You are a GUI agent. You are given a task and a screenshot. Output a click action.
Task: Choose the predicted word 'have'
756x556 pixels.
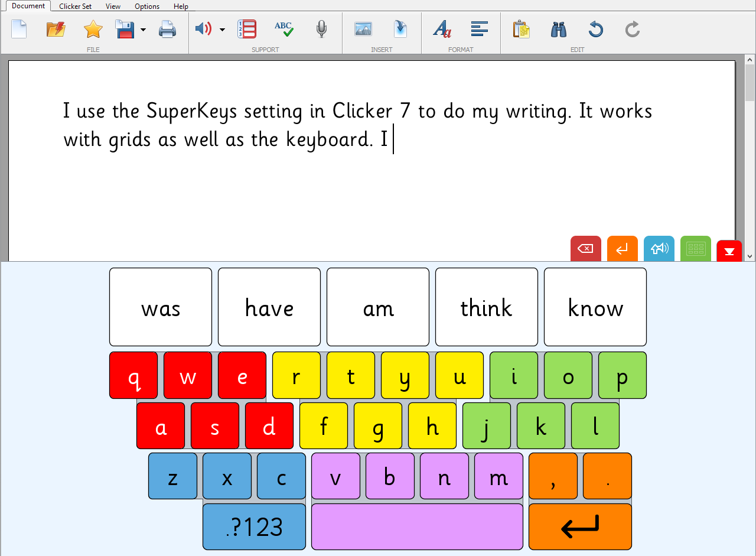coord(269,307)
